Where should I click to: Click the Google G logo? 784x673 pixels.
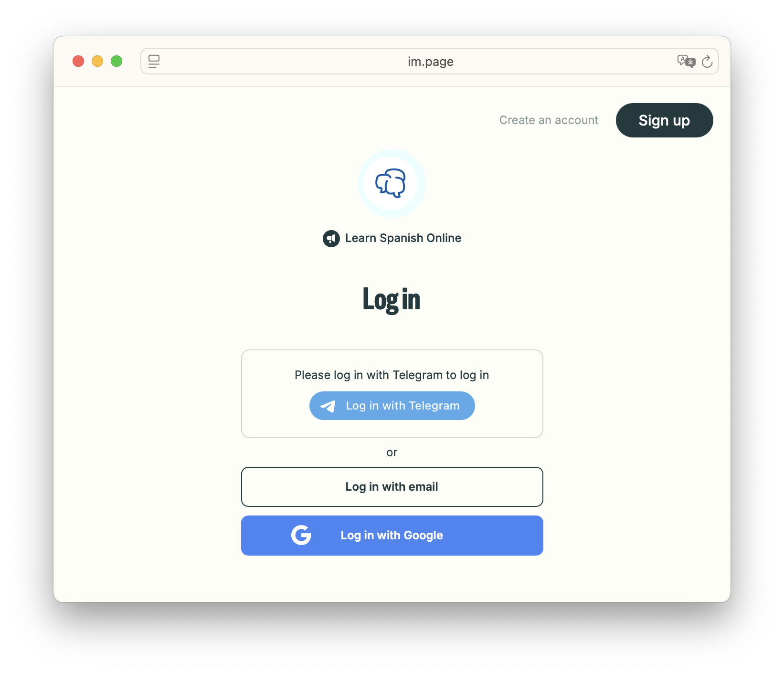[301, 535]
